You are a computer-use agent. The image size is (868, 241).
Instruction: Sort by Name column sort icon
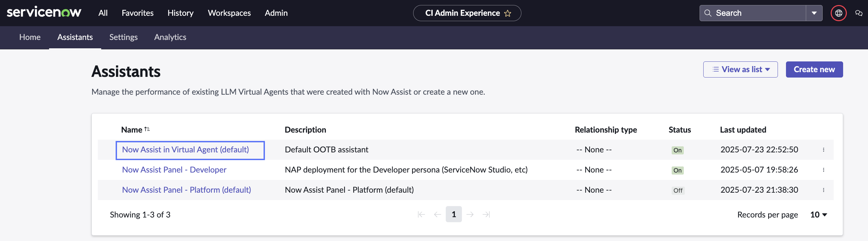pos(147,129)
